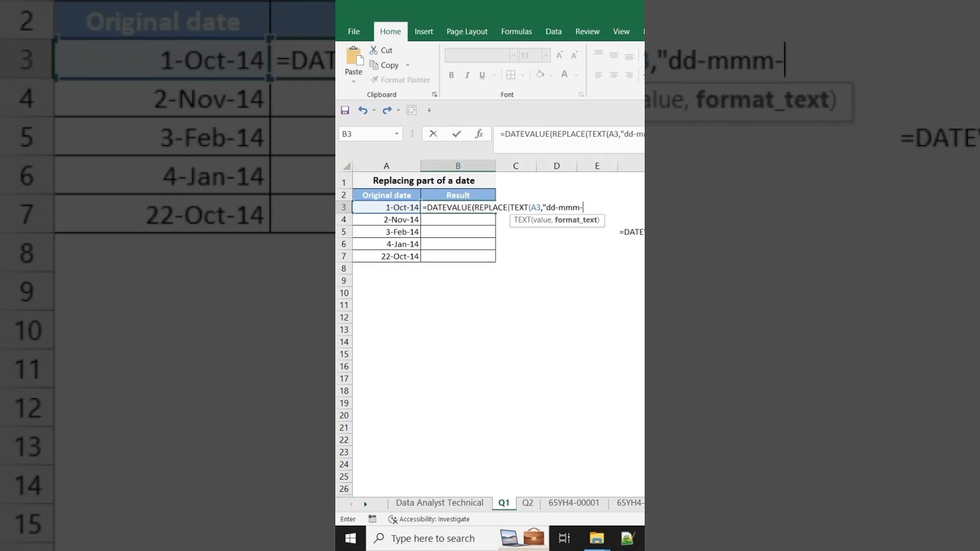Viewport: 980px width, 551px height.
Task: Open the Clipboard dialog launcher
Action: click(x=434, y=95)
